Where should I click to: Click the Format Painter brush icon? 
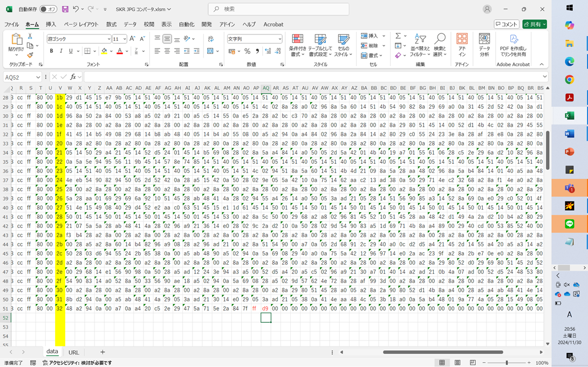point(30,55)
